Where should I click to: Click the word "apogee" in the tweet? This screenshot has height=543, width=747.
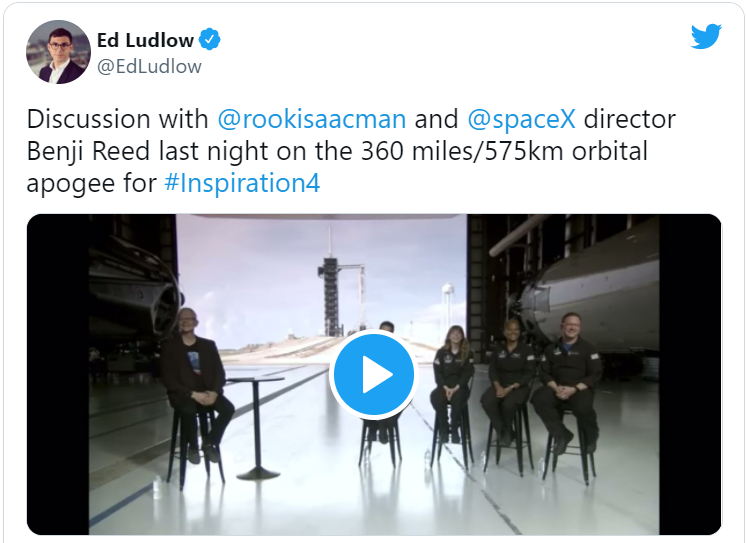71,184
